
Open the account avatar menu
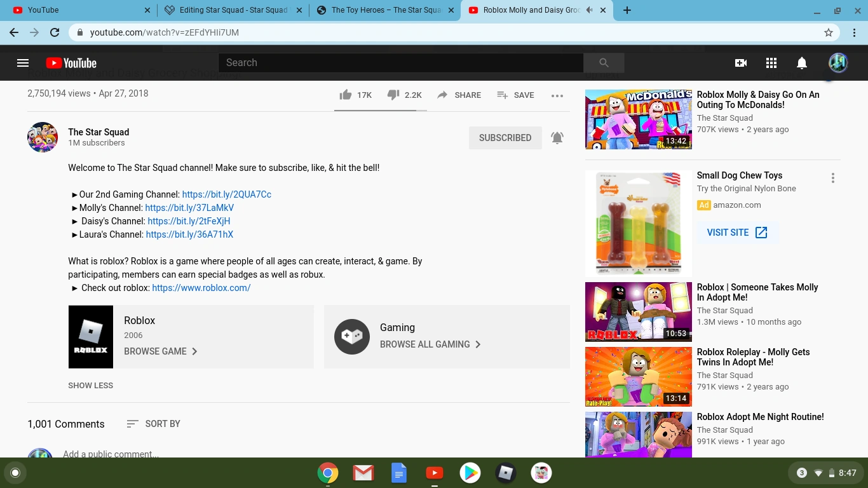tap(839, 63)
